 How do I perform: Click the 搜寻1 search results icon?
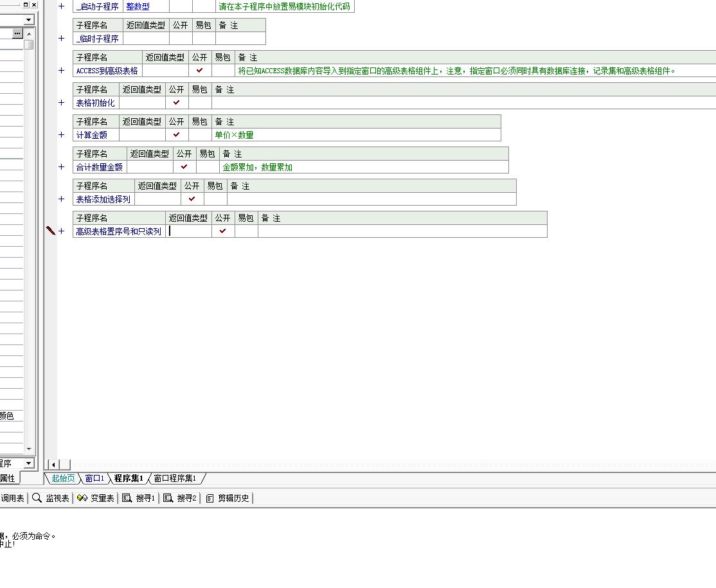click(127, 498)
